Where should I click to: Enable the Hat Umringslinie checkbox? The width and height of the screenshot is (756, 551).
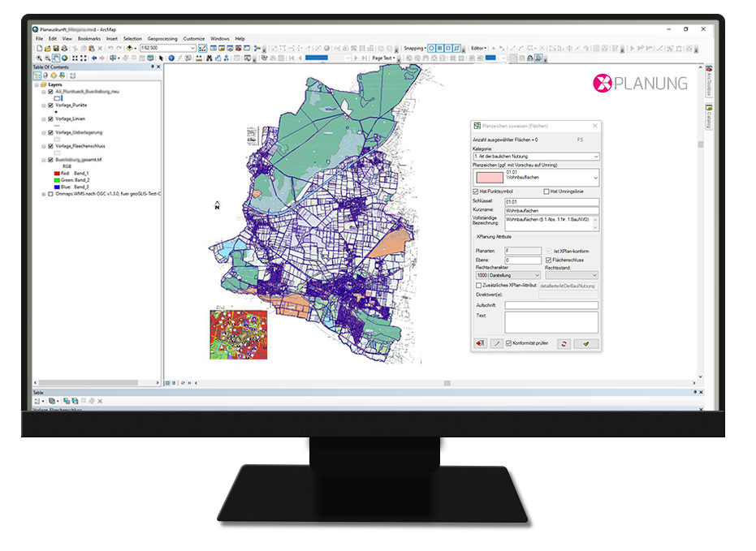click(546, 192)
